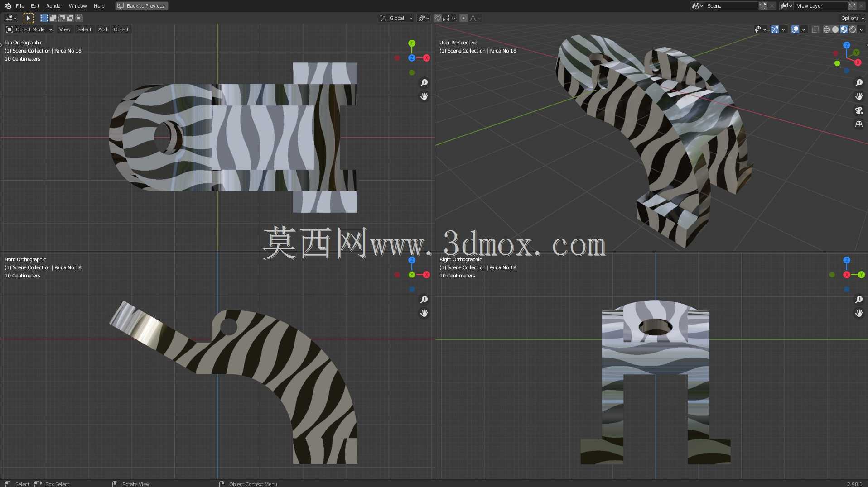
Task: Click the Back to Previous button
Action: click(x=141, y=6)
